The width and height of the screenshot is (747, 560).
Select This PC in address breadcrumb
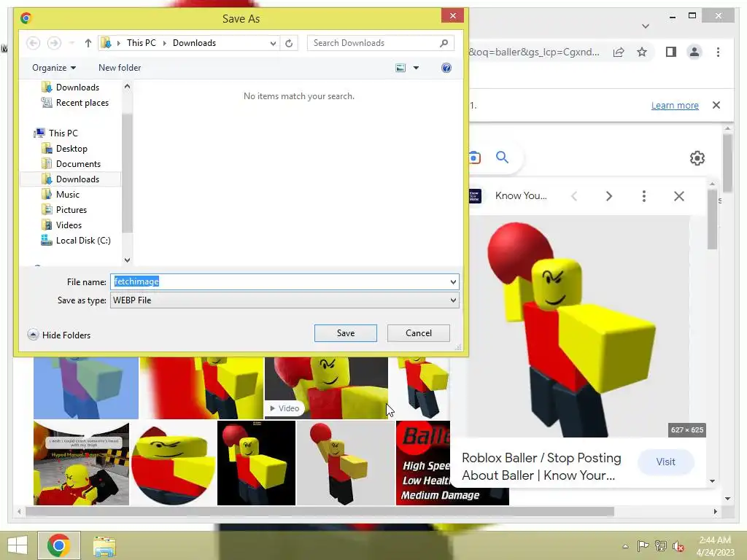(141, 43)
